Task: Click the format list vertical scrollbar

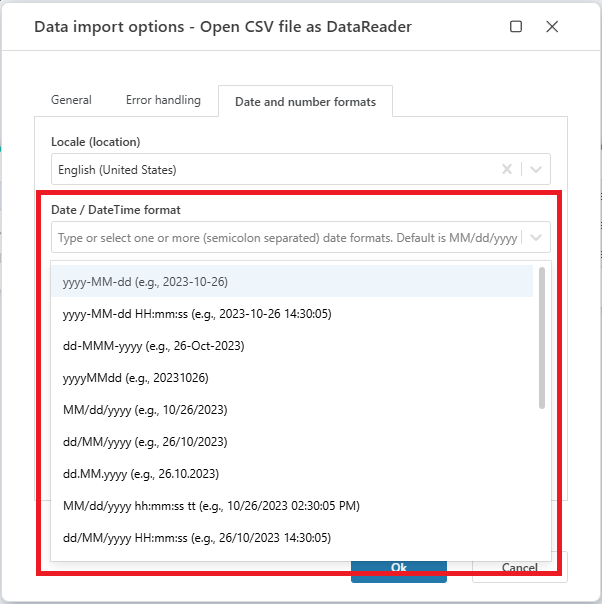Action: [542, 338]
